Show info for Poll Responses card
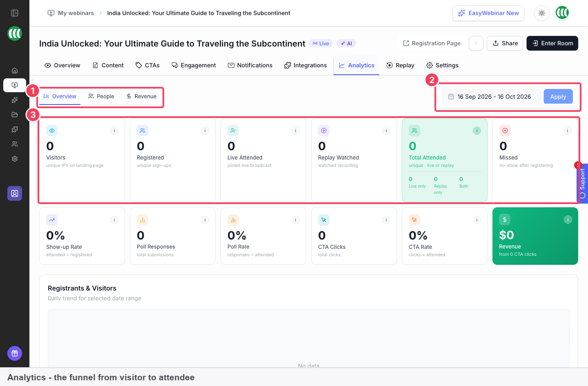This screenshot has height=386, width=588. 205,220
